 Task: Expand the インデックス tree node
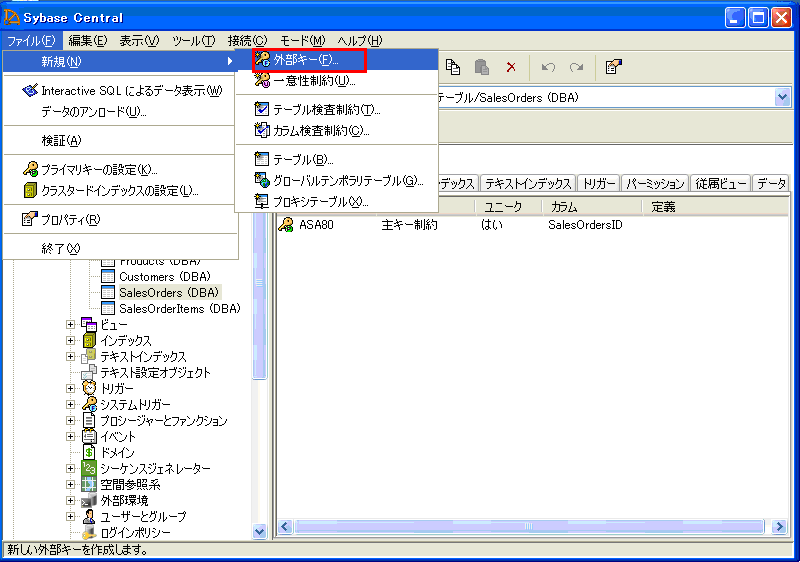(x=71, y=341)
